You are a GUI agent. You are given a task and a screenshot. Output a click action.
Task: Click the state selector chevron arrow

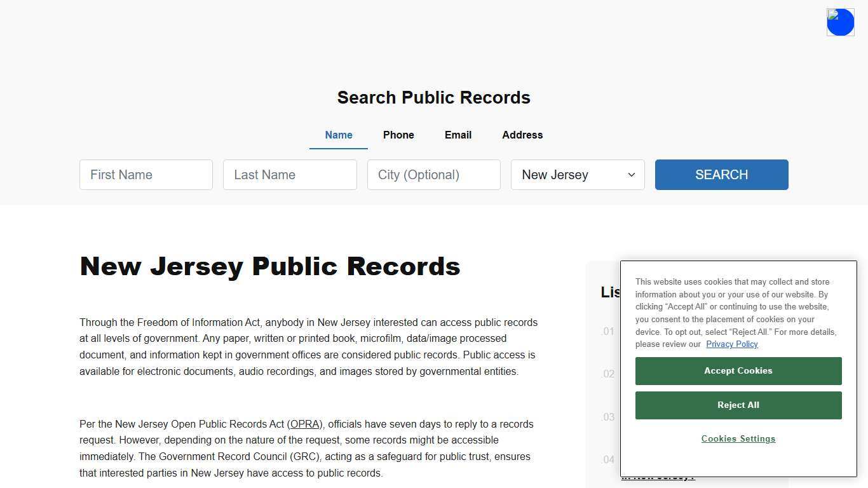pyautogui.click(x=631, y=175)
